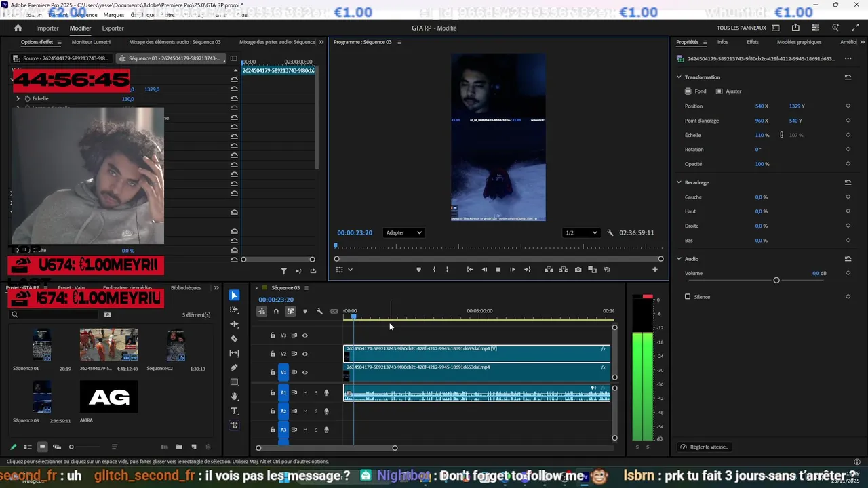Click the Home icon in top bar
This screenshot has width=868, height=488.
pyautogui.click(x=18, y=28)
